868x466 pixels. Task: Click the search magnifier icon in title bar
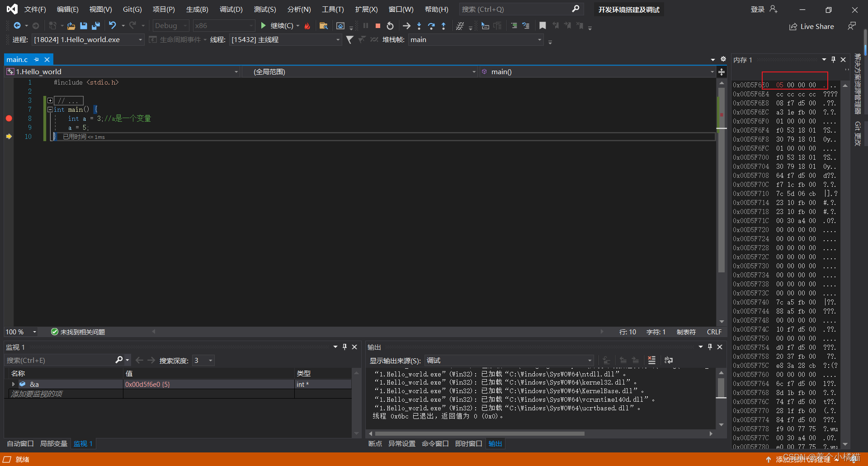click(576, 9)
